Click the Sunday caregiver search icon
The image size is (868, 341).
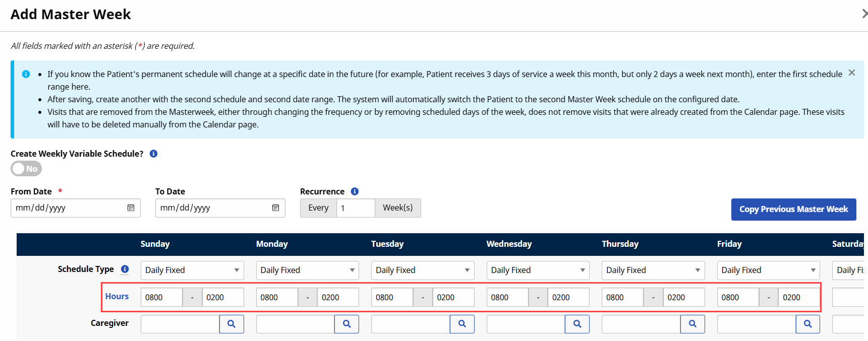coord(232,324)
